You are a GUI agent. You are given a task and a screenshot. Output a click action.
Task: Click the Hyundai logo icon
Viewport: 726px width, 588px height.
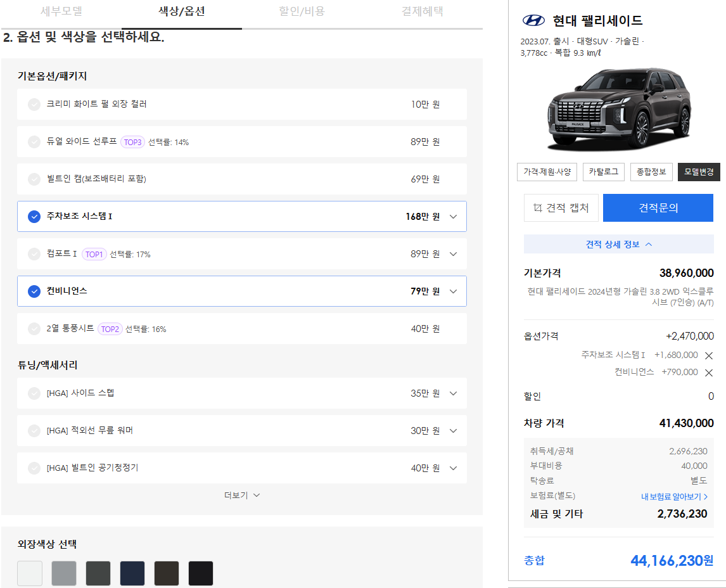(533, 20)
